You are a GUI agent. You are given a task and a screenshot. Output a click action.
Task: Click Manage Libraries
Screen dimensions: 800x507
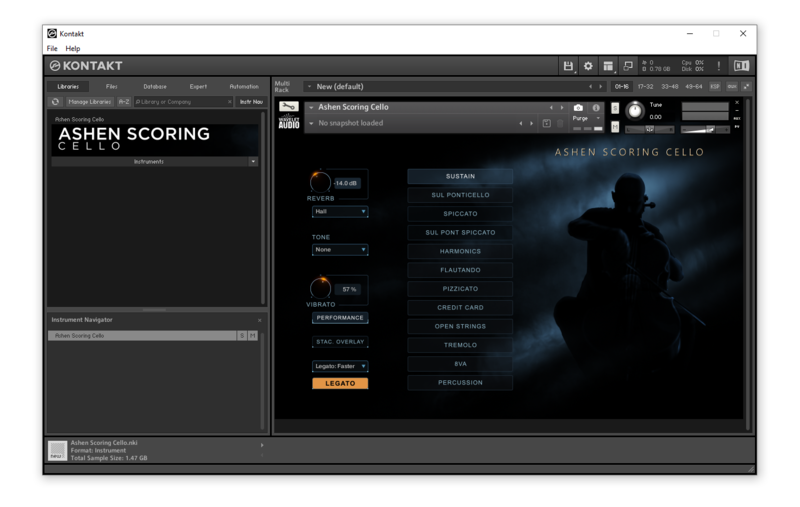tap(89, 102)
